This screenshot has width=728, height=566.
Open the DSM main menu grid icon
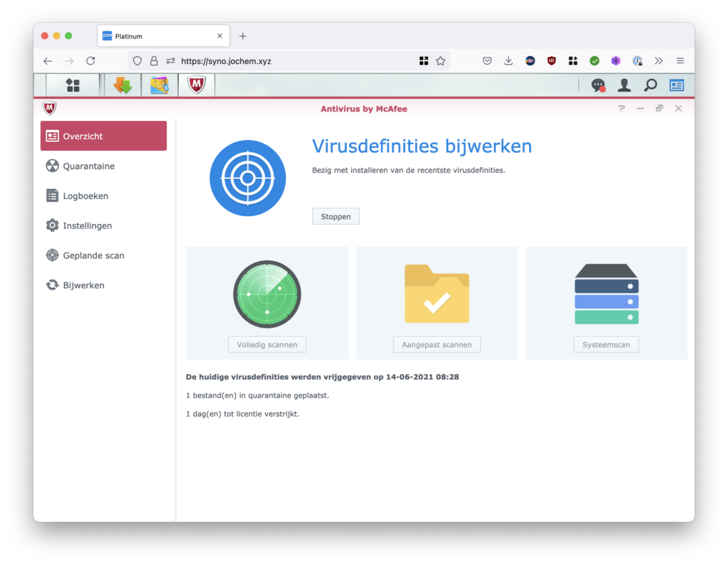tap(73, 85)
